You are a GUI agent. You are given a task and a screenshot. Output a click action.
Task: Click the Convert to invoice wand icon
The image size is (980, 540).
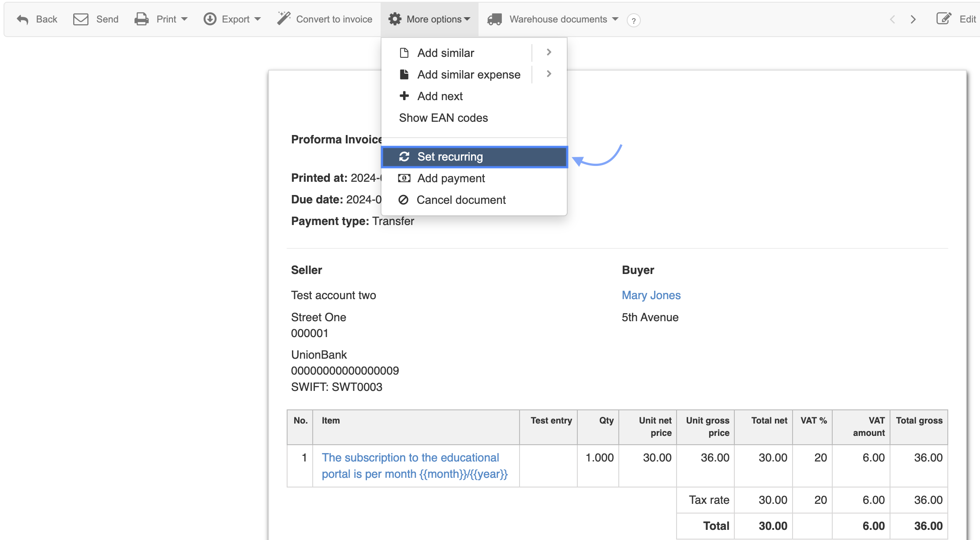point(284,19)
